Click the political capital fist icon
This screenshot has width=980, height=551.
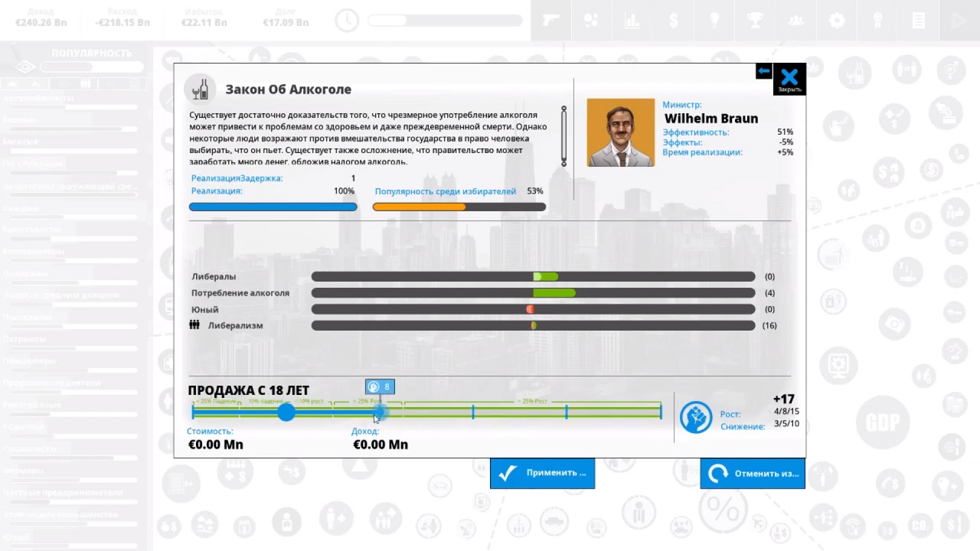click(x=696, y=418)
